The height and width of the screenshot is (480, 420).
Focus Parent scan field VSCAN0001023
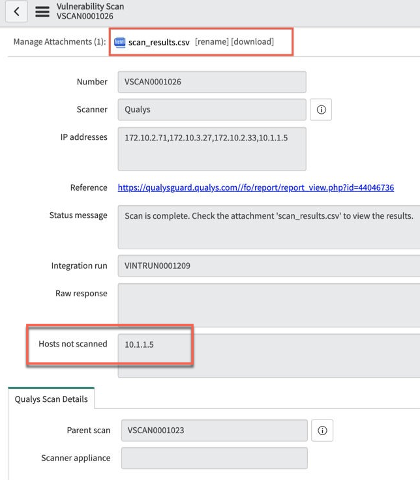214,430
